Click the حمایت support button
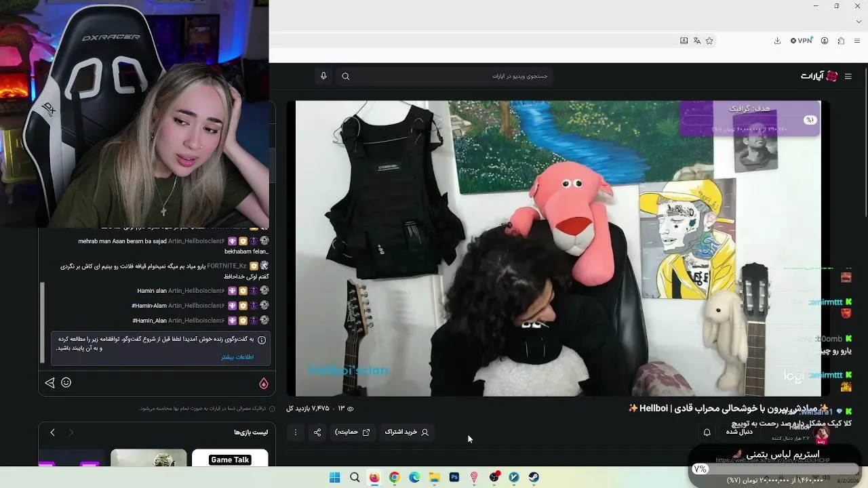868x488 pixels. click(353, 432)
